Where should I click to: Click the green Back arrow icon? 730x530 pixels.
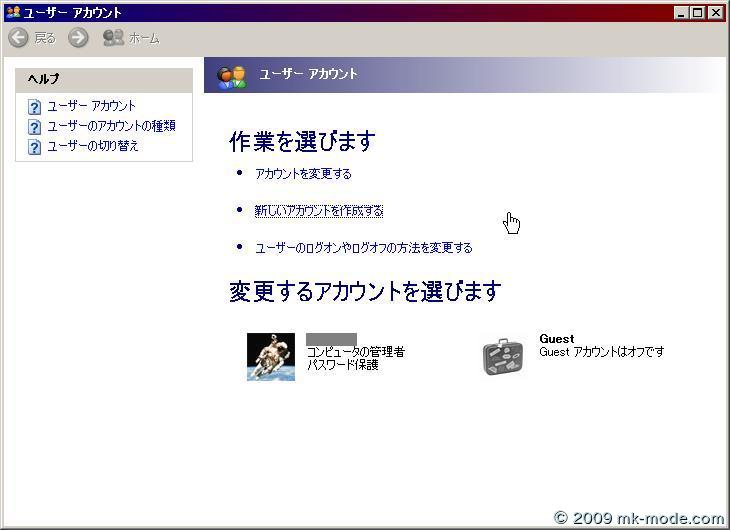pos(18,38)
